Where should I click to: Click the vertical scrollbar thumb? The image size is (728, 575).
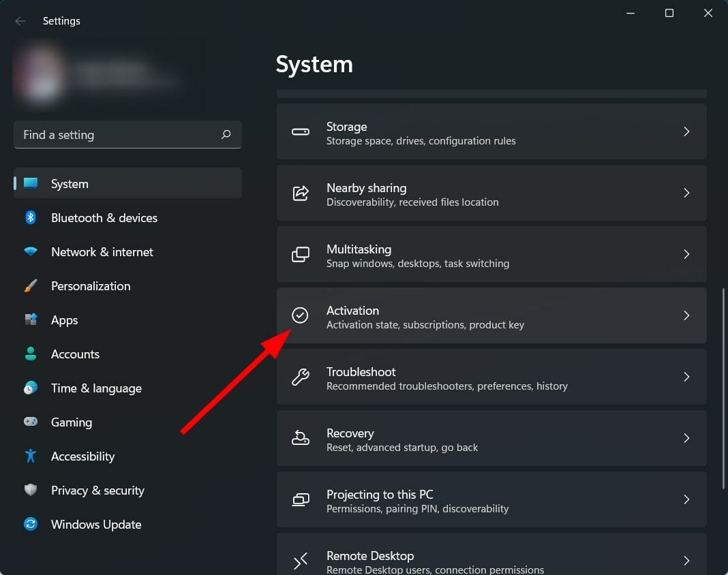[x=723, y=388]
